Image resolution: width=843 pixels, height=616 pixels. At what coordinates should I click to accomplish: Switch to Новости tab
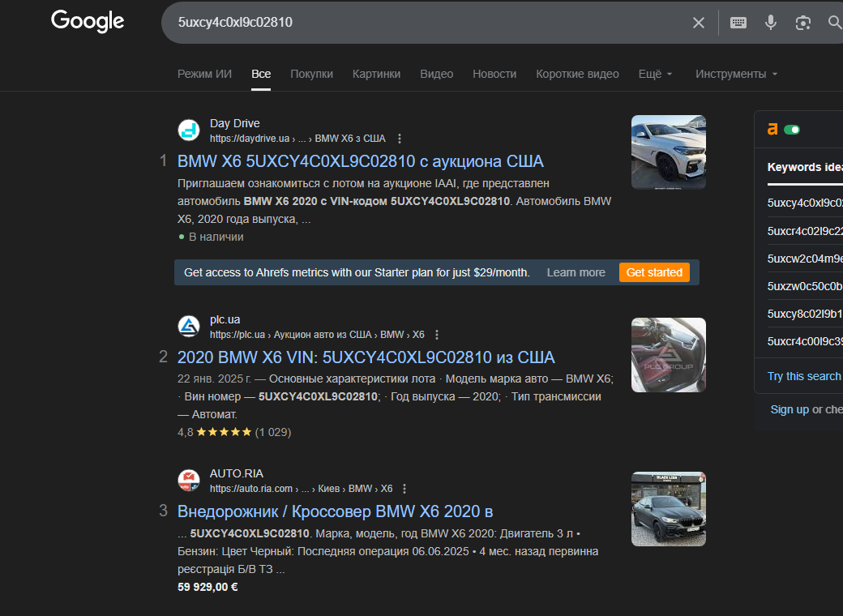click(x=494, y=75)
